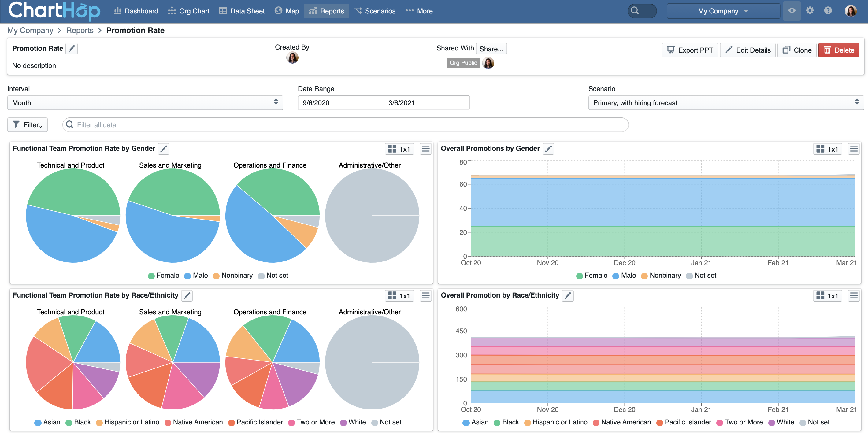Open hamburger menu for Overall Promotions by Gender
The height and width of the screenshot is (433, 868).
[x=854, y=149]
